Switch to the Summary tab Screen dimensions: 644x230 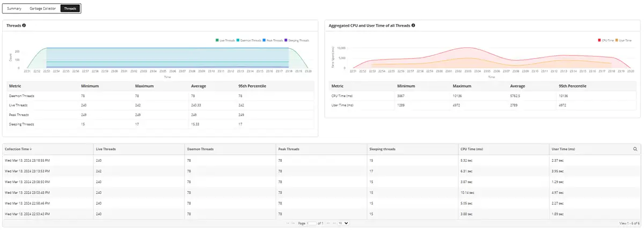point(14,9)
